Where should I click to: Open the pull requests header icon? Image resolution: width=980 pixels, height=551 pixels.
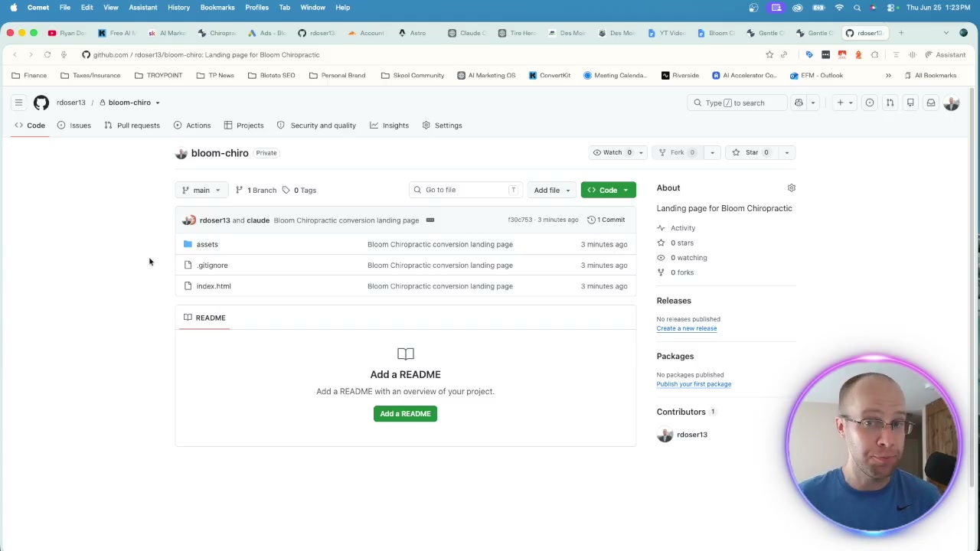pos(890,103)
